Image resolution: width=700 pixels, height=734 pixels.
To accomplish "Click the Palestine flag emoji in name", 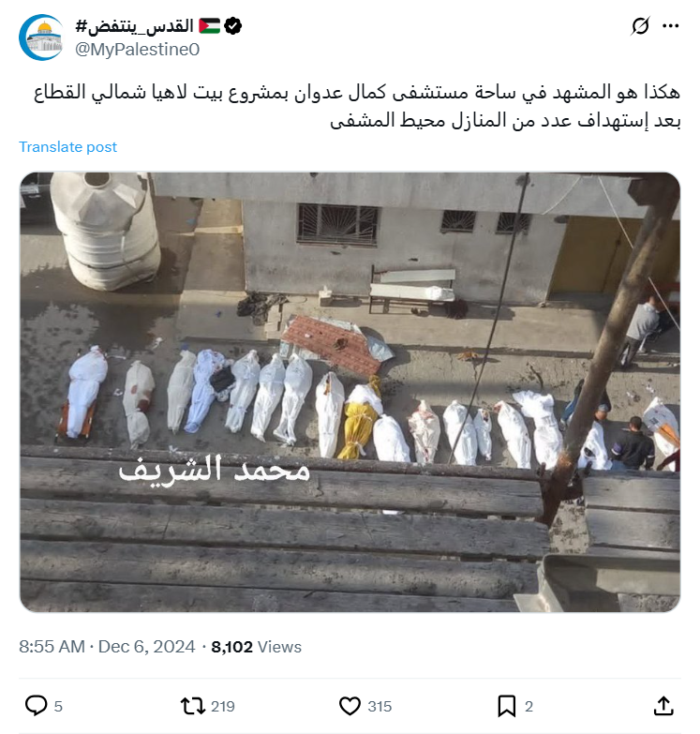I will coord(209,25).
